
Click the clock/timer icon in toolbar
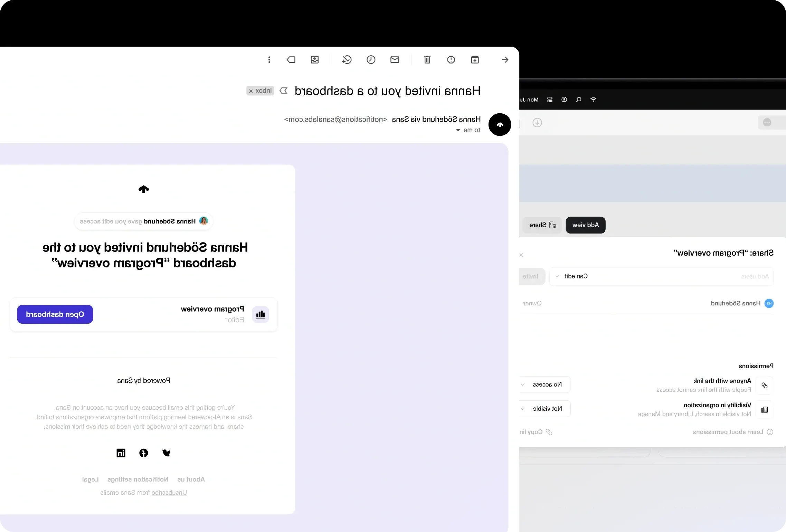point(371,59)
